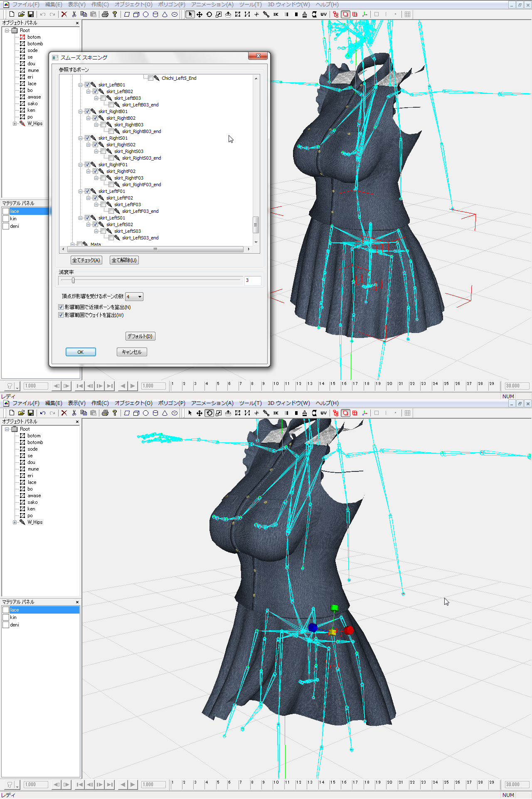Open the アニメーション(A) menu in the lower window
This screenshot has width=532, height=799.
[212, 403]
